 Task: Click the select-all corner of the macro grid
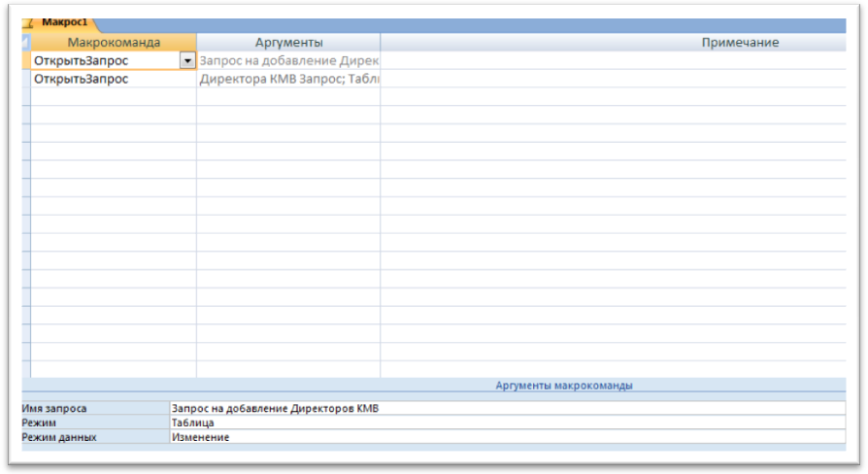(26, 43)
